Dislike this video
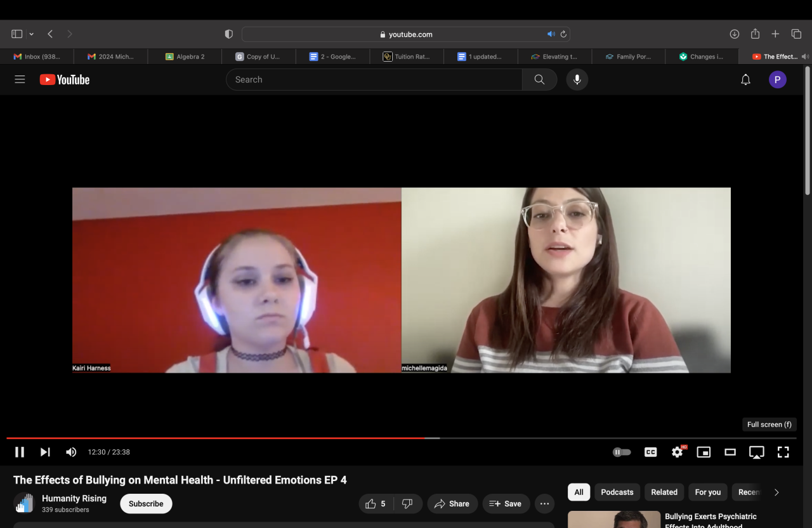The width and height of the screenshot is (812, 528). tap(408, 503)
